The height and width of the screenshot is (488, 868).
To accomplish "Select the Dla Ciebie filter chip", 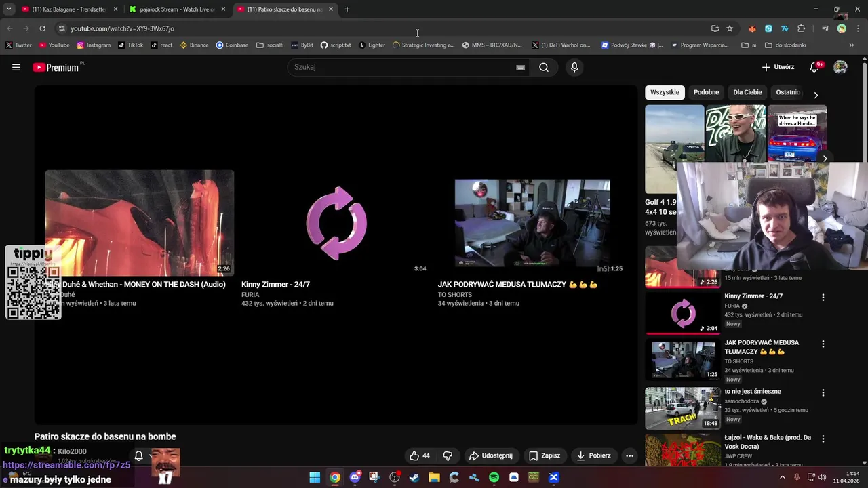I will (747, 92).
